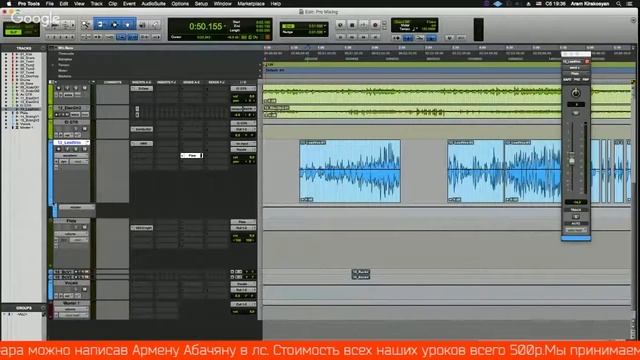640x360 pixels.
Task: Close the floating send fader window
Action: click(587, 62)
